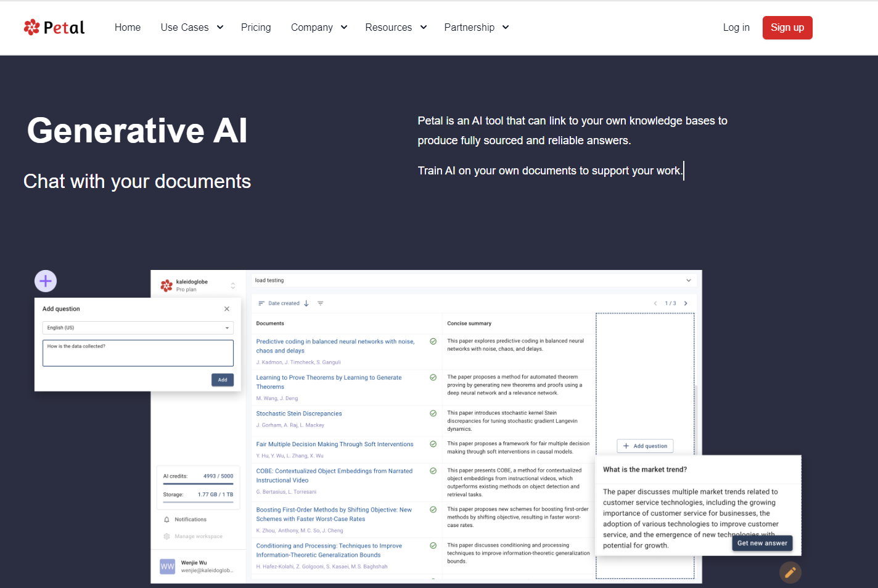Switch to the Home navigation item
Image resolution: width=878 pixels, height=588 pixels.
tap(128, 27)
